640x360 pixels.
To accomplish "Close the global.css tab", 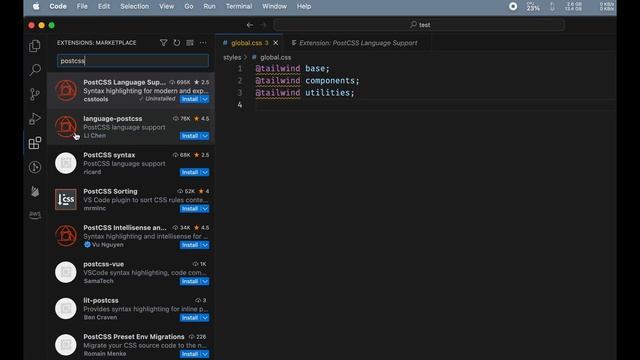I will 276,43.
